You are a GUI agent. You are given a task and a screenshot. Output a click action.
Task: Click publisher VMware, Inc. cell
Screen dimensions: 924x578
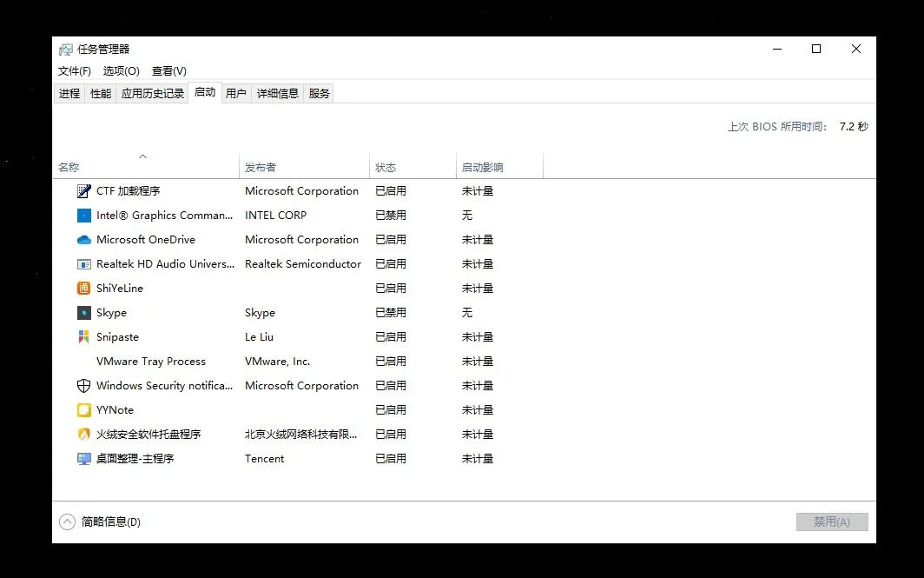coord(278,362)
